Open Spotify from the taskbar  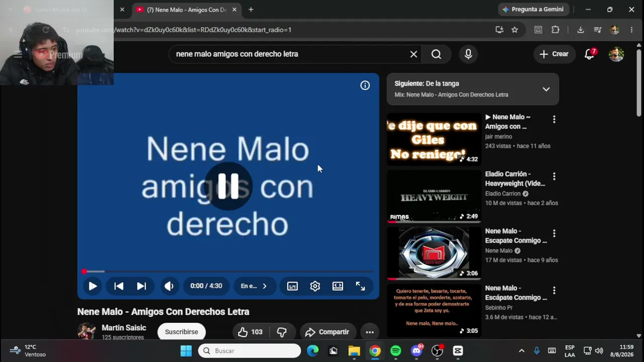point(396,350)
